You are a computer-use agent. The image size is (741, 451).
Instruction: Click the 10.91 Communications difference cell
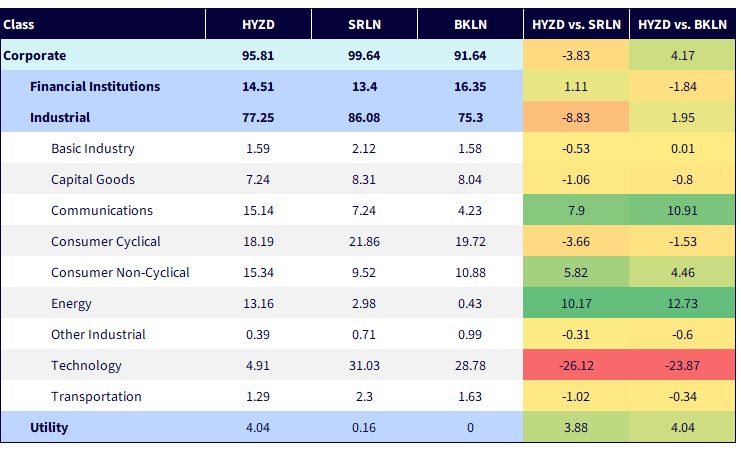coord(682,210)
